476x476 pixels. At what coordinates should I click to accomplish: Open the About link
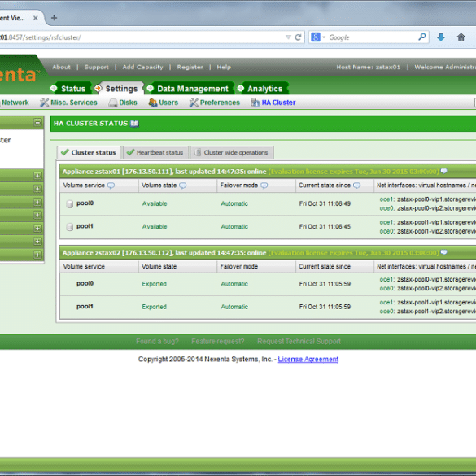pyautogui.click(x=61, y=67)
